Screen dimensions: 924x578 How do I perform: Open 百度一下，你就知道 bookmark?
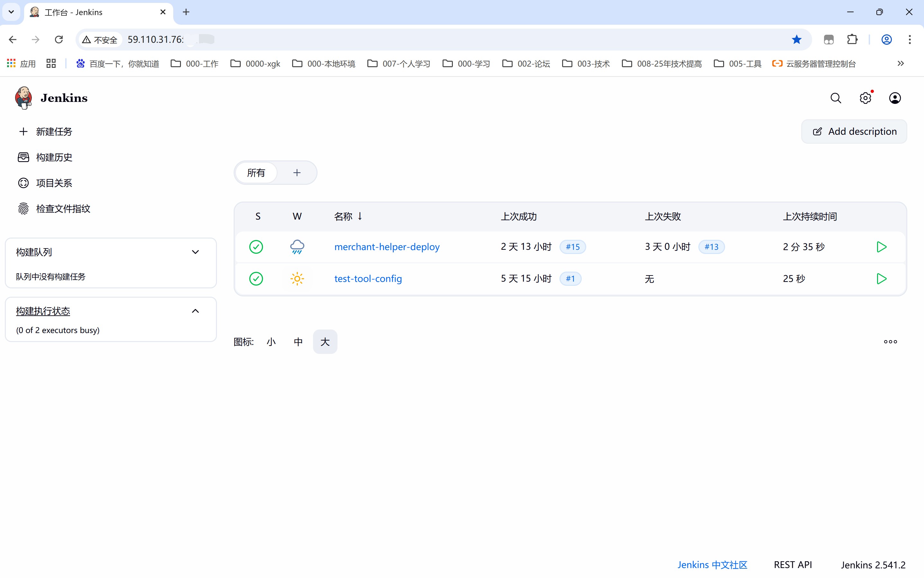(x=118, y=63)
